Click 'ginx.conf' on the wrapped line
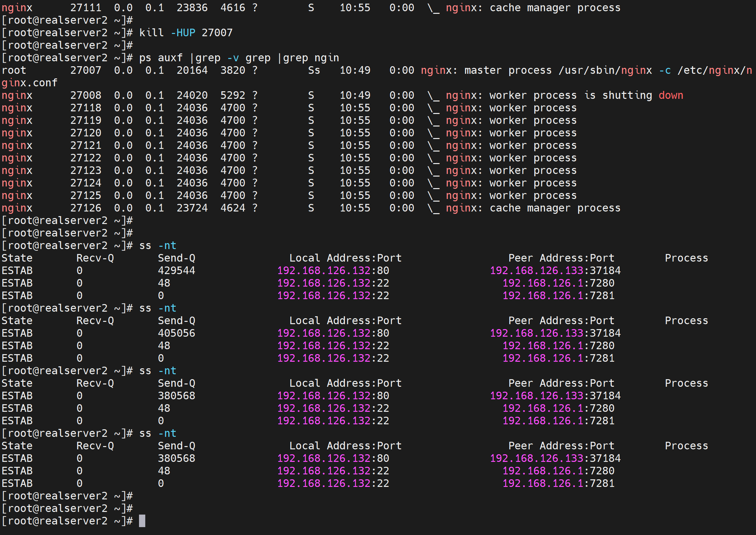The width and height of the screenshot is (756, 535). click(30, 83)
